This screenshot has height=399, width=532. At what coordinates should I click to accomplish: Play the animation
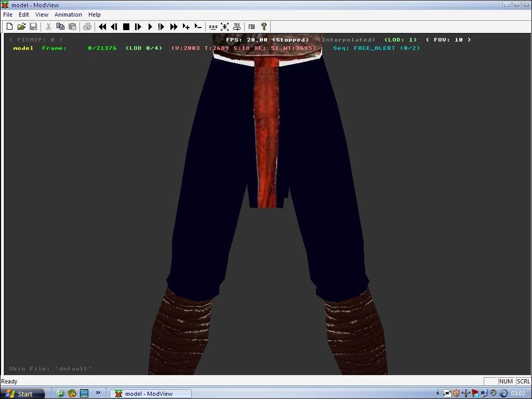click(x=150, y=26)
